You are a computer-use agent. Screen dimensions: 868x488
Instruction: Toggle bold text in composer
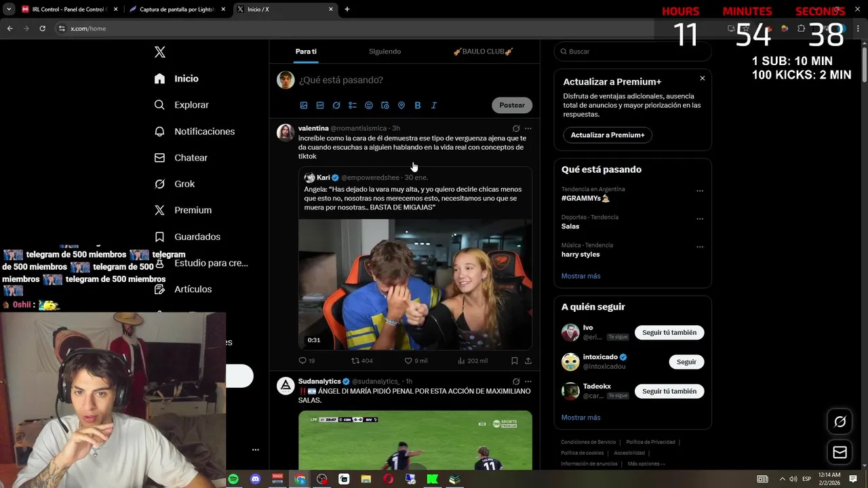tap(418, 105)
